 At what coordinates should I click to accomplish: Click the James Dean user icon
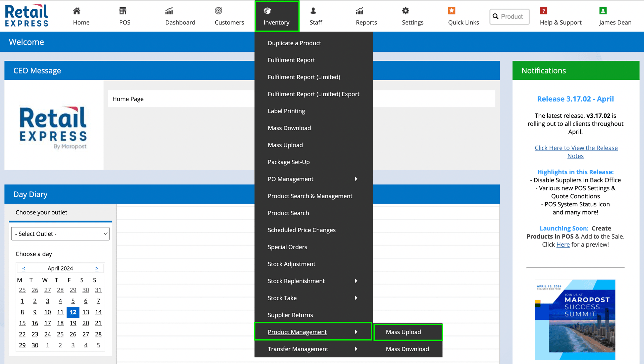click(603, 11)
